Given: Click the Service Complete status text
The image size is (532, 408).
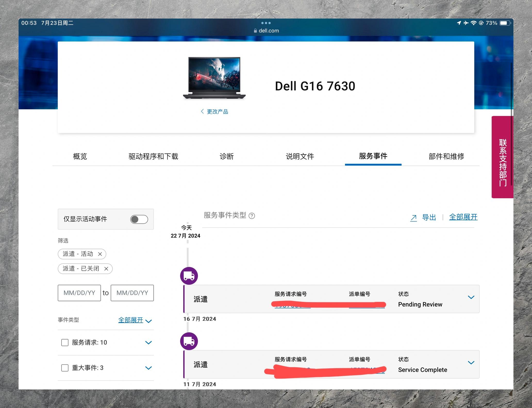Looking at the screenshot, I should coord(423,370).
